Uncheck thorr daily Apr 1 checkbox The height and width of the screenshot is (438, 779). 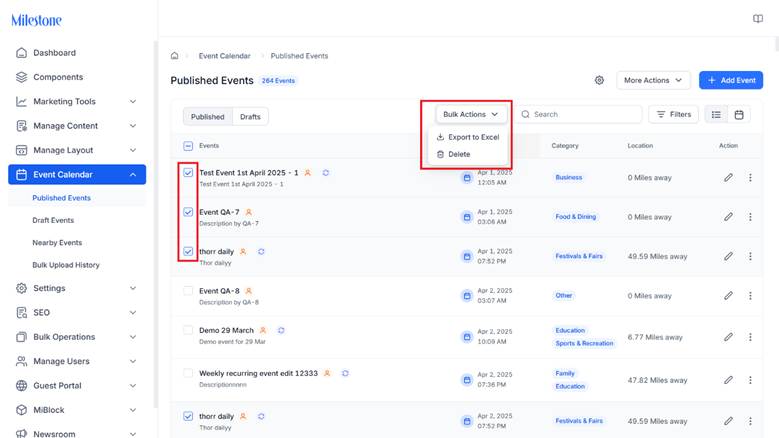[188, 251]
